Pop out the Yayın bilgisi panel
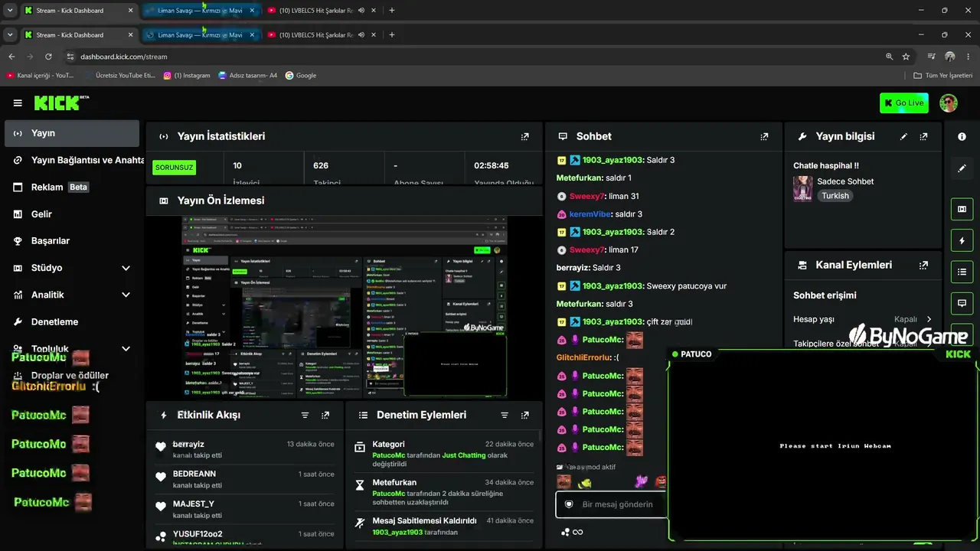Viewport: 980px width, 551px height. (923, 137)
